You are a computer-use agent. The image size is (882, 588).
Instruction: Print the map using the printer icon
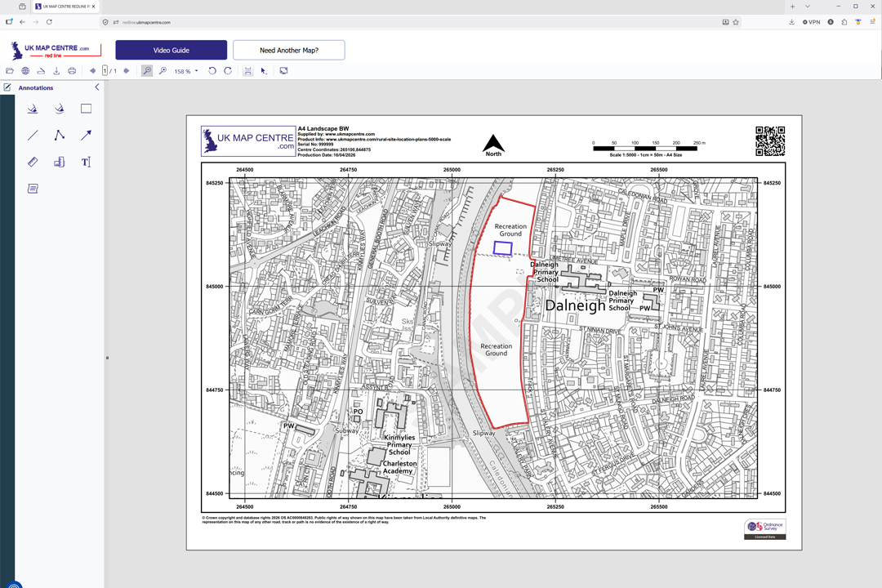click(x=72, y=70)
